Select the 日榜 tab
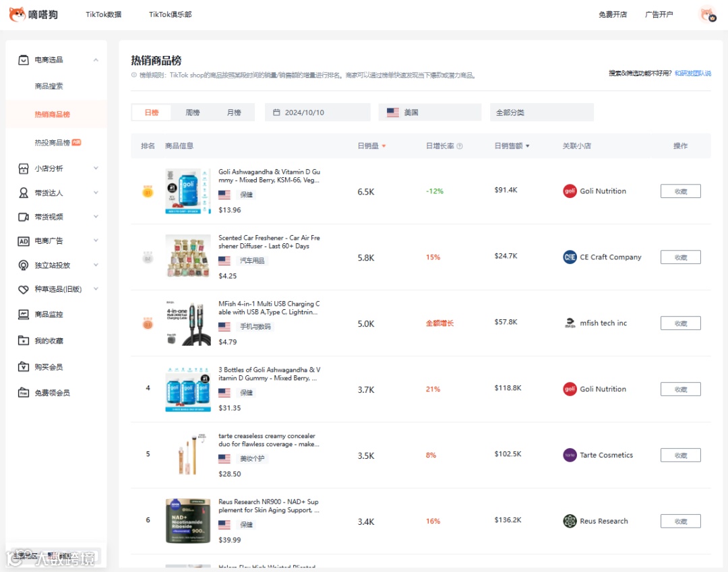 coord(152,113)
